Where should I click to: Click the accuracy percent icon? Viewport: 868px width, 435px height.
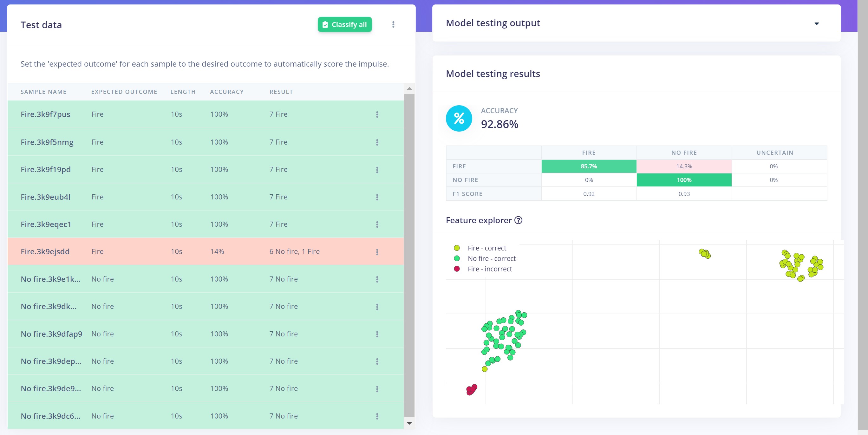click(459, 118)
